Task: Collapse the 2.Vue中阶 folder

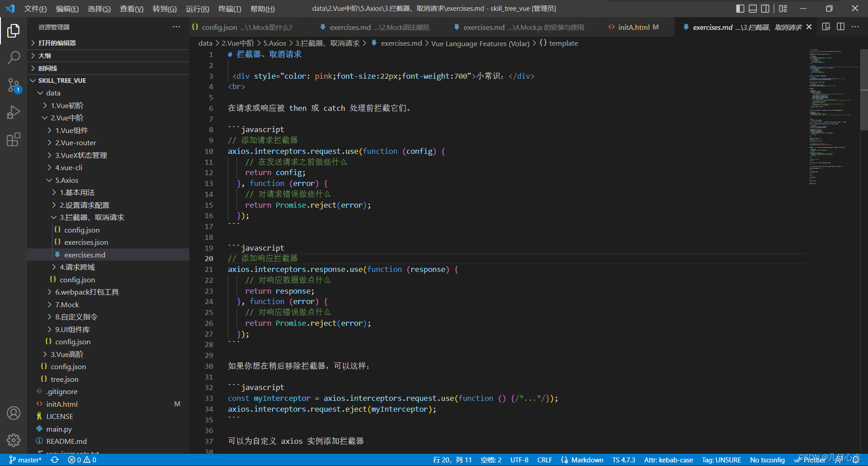Action: pos(108,118)
